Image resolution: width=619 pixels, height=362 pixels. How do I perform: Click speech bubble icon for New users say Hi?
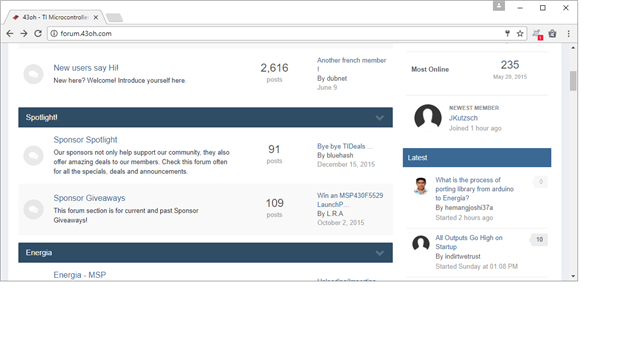[x=33, y=74]
